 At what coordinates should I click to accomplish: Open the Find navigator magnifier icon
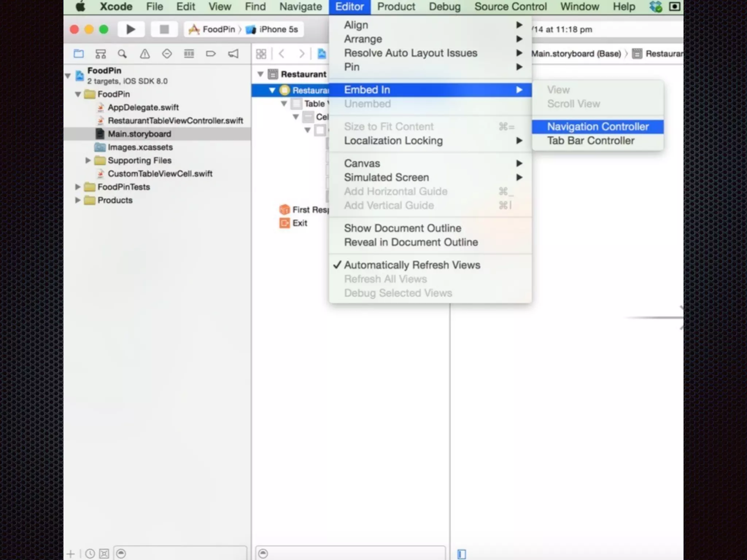[122, 54]
